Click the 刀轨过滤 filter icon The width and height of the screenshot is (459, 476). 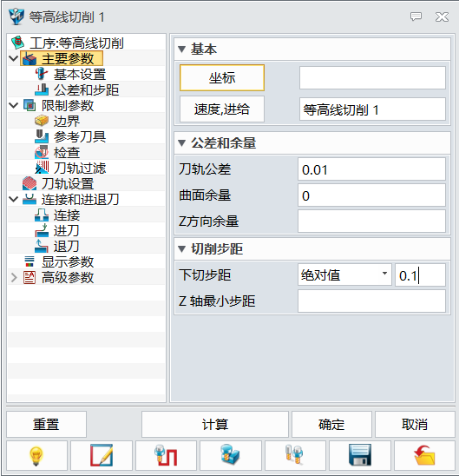(x=42, y=168)
